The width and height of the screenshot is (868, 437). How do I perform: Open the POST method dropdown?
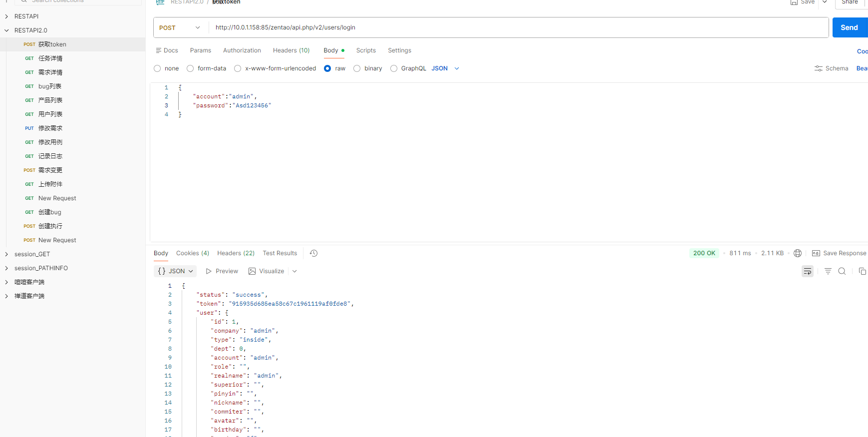[180, 27]
